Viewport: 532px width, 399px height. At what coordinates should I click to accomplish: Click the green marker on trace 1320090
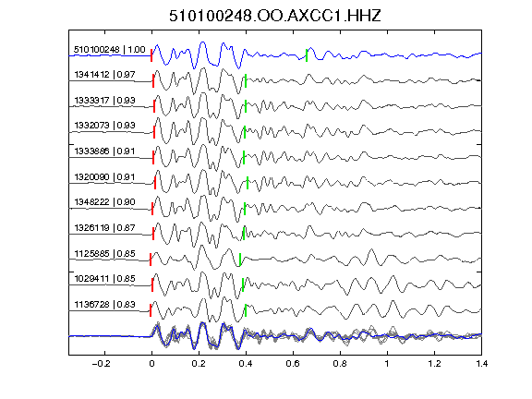coord(248,183)
